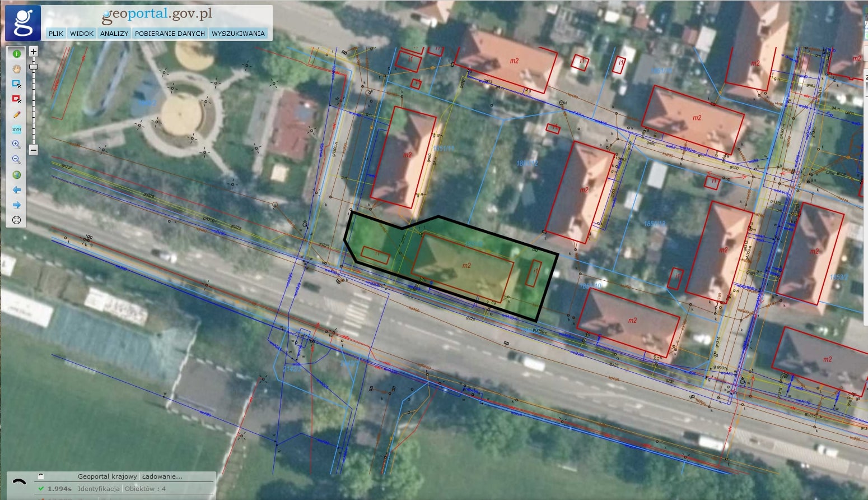Select the pencil drawing tool

(x=17, y=114)
